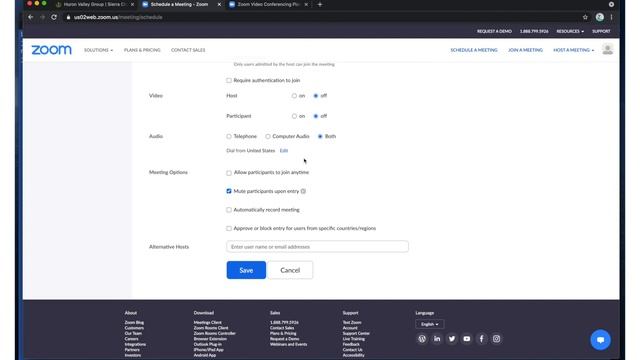Click Edit next to Dial from United States
This screenshot has height=360, width=640.
(284, 151)
